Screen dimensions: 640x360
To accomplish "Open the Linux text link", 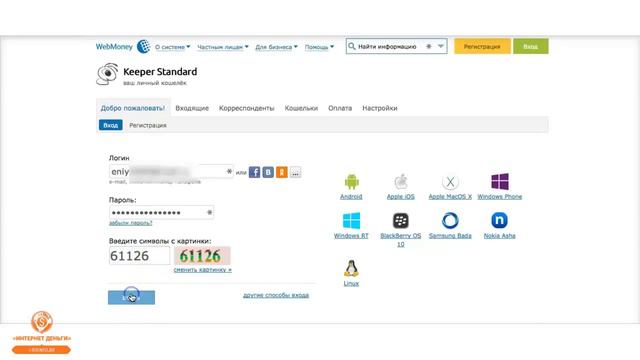I will (x=351, y=284).
